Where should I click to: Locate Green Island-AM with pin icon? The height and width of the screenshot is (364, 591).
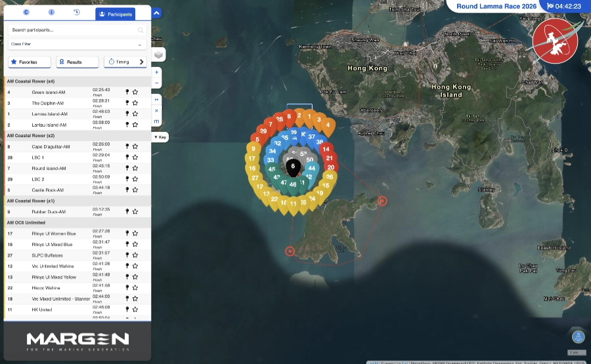[127, 92]
